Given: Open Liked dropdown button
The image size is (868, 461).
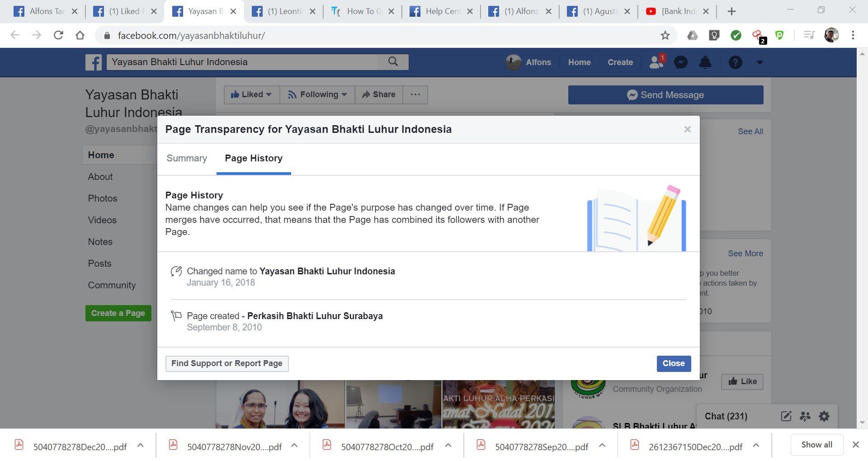Looking at the screenshot, I should (x=252, y=94).
